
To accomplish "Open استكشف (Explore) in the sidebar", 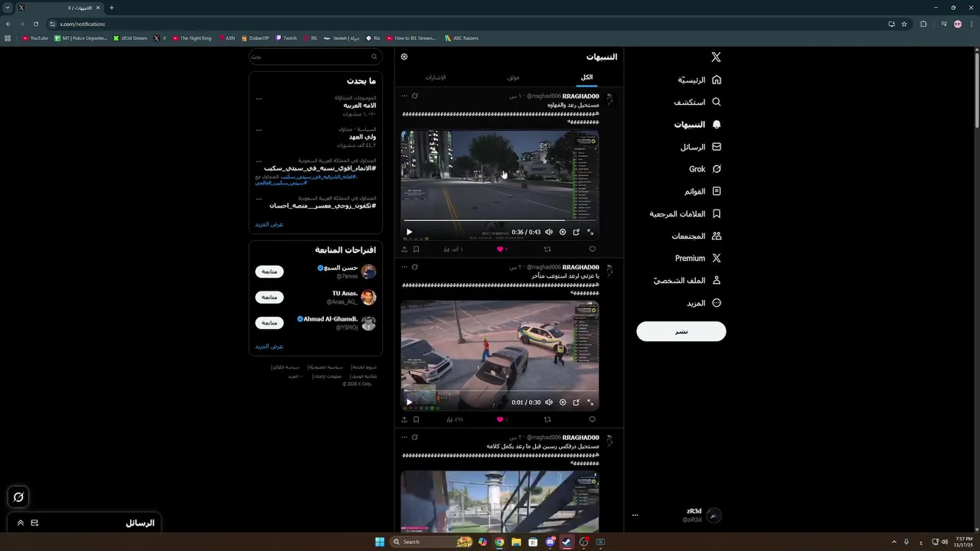I will 697,102.
